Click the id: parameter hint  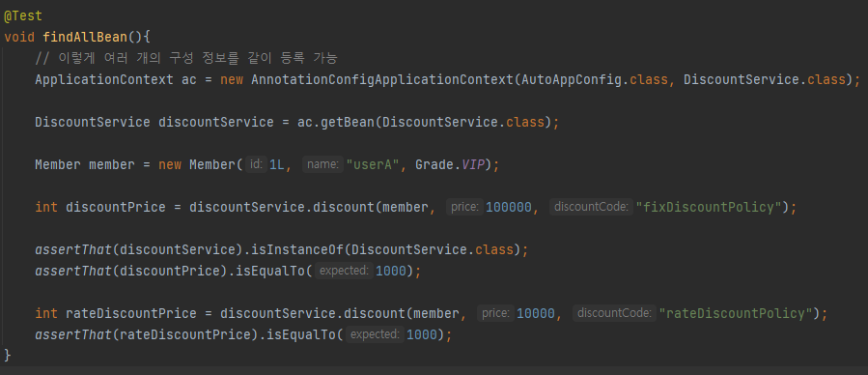pos(256,164)
